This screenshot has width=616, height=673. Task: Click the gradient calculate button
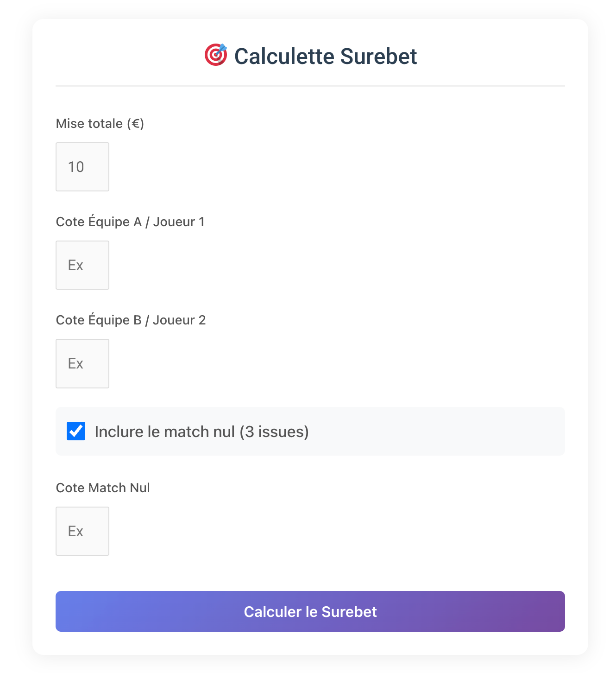[310, 611]
